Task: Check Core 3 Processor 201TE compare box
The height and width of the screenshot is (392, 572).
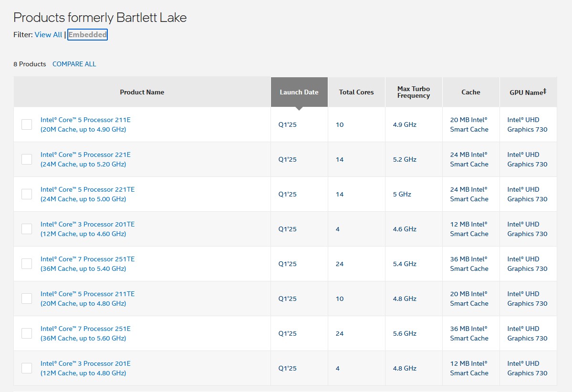Action: 26,229
